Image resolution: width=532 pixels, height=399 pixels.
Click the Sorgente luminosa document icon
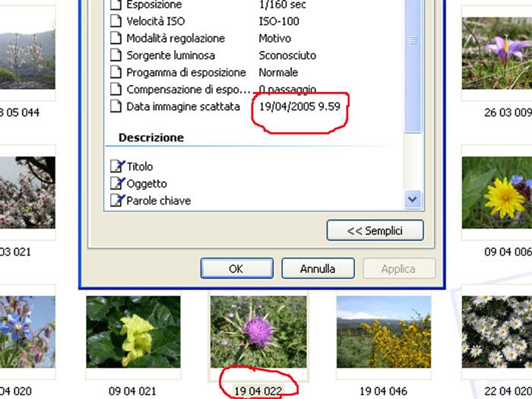click(116, 55)
